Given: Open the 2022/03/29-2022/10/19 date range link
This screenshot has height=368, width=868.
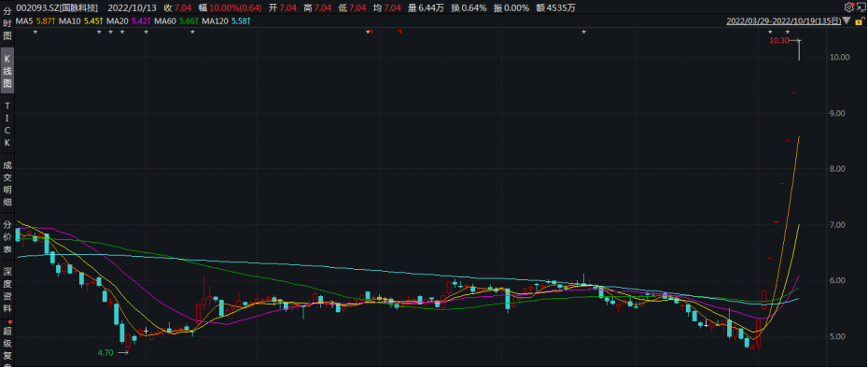Looking at the screenshot, I should point(783,21).
